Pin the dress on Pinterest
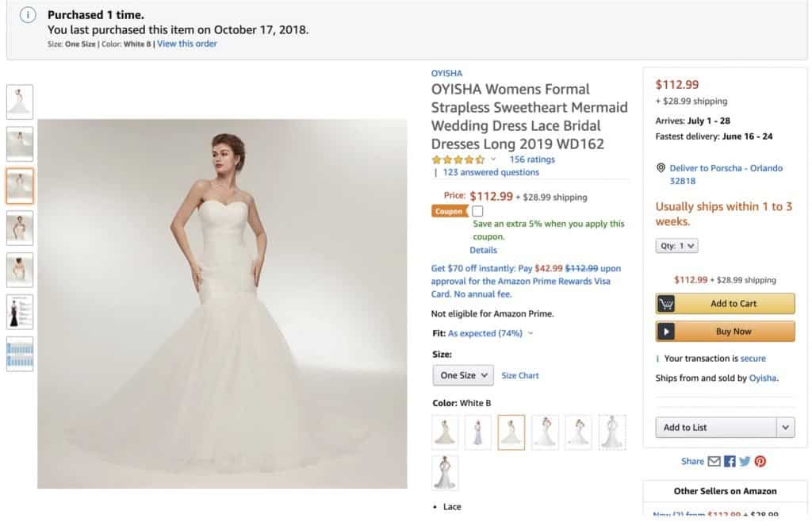This screenshot has height=526, width=812. tap(760, 461)
